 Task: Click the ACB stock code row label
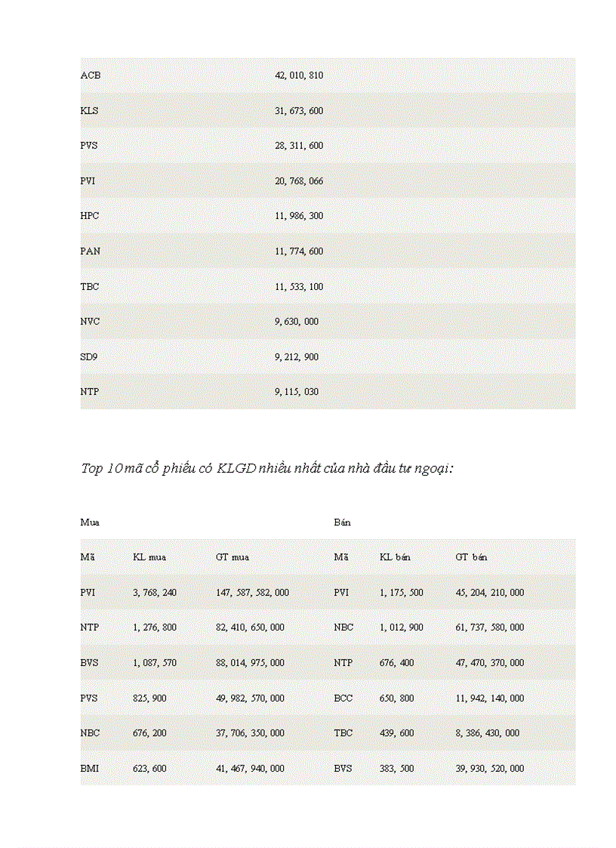(91, 76)
